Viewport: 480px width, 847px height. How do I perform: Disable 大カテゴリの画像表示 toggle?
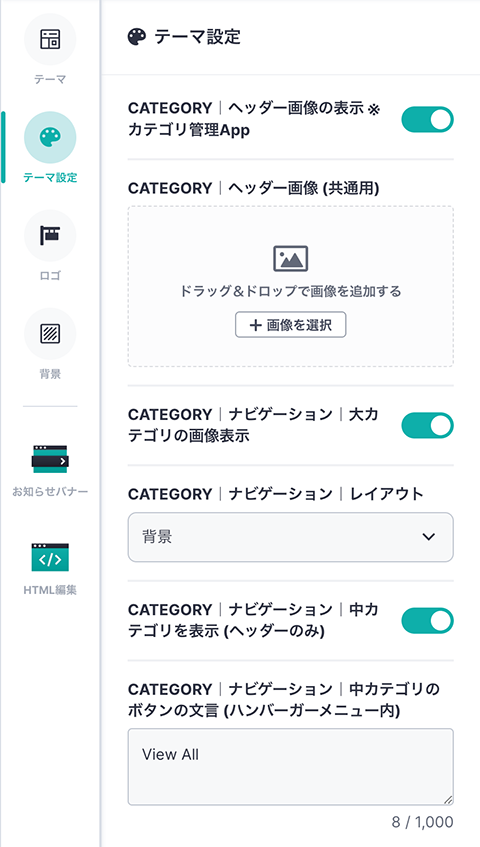427,425
